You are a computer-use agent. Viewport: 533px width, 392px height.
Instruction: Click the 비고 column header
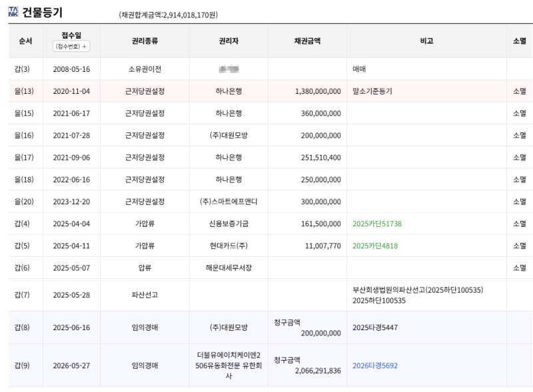426,41
